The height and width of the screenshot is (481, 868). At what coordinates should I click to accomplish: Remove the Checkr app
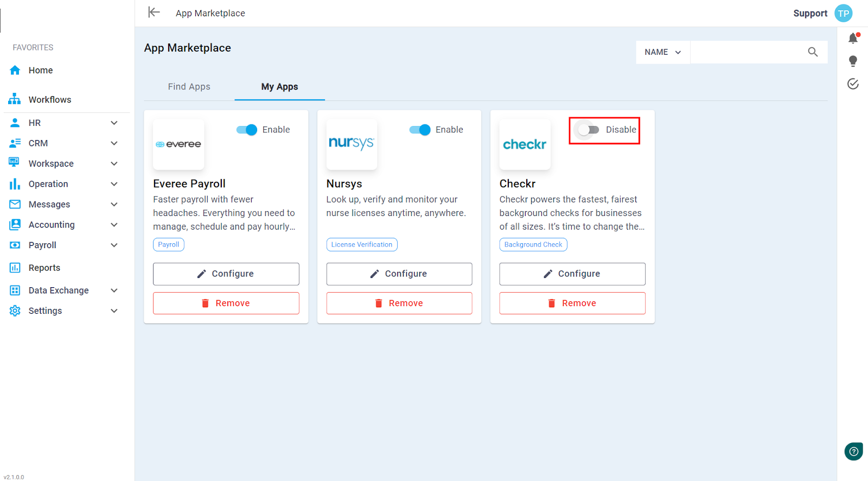pyautogui.click(x=572, y=303)
